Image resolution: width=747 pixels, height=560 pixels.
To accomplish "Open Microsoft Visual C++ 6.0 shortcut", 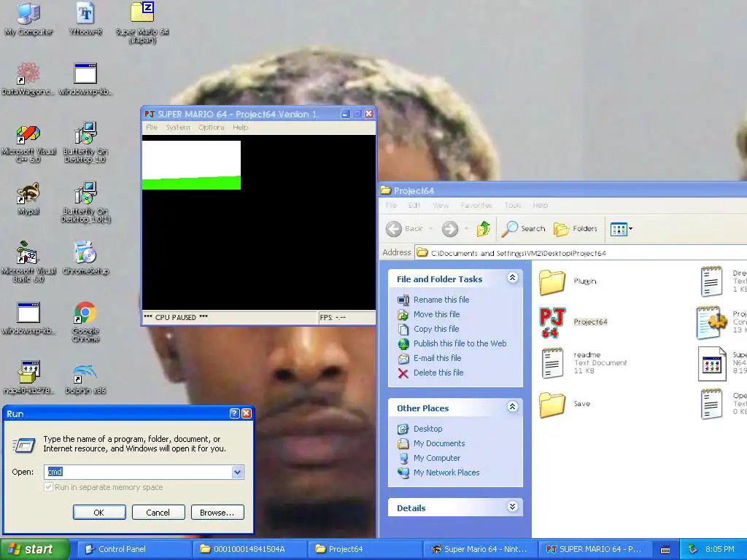I will tap(28, 143).
